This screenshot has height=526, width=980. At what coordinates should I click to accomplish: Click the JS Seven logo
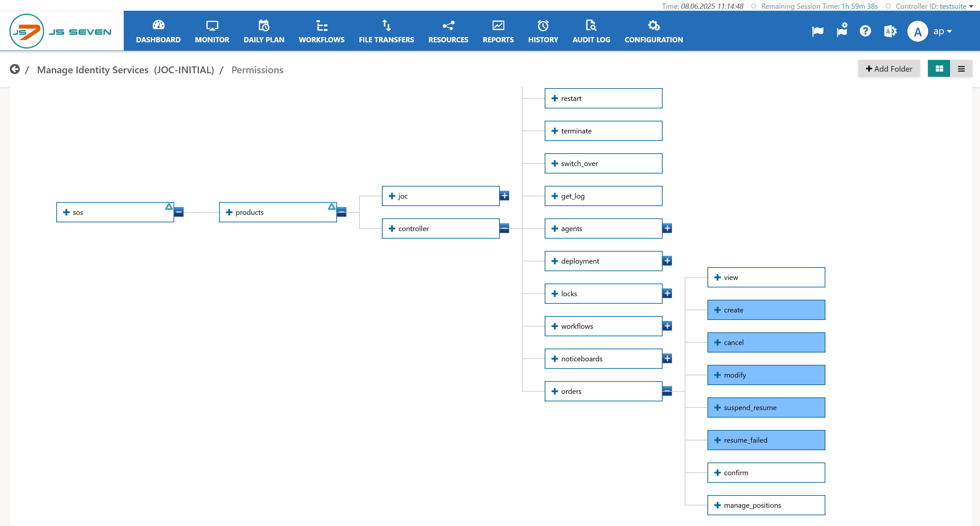(x=61, y=31)
